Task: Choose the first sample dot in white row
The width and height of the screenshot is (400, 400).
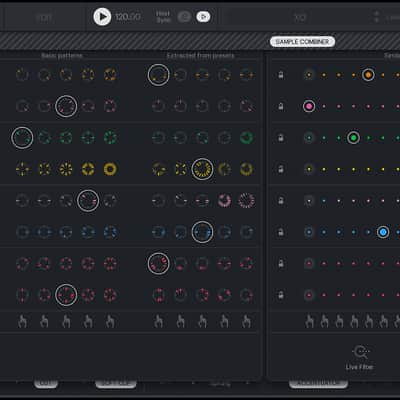Action: tap(309, 201)
